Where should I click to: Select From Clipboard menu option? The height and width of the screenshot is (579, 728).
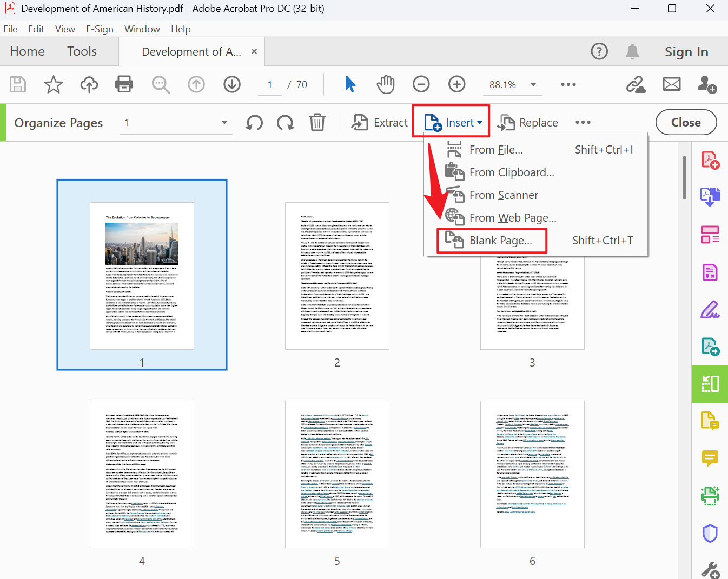(511, 172)
